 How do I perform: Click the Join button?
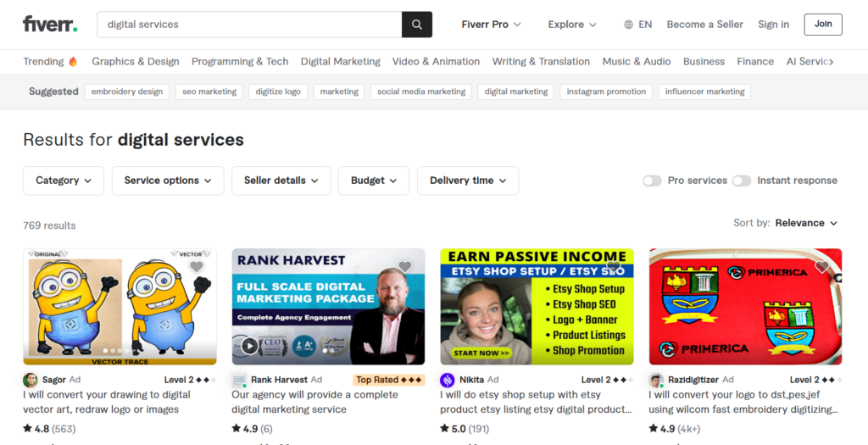pos(823,25)
